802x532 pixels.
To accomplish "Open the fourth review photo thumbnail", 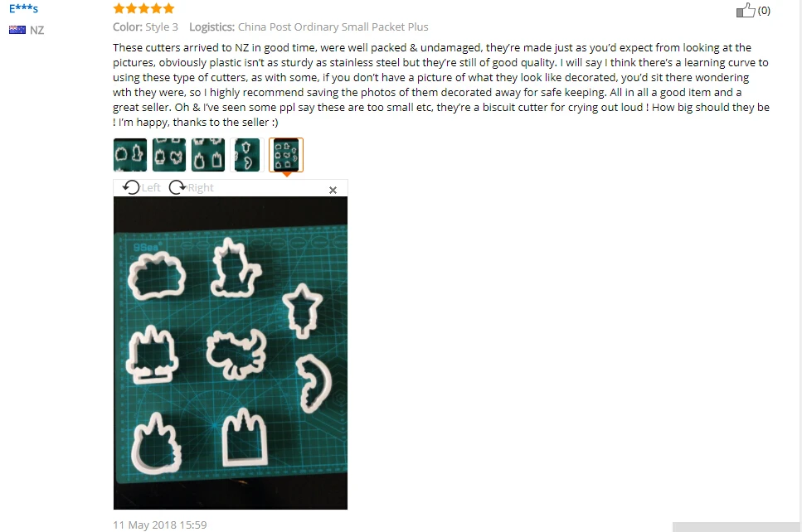I will pos(247,155).
